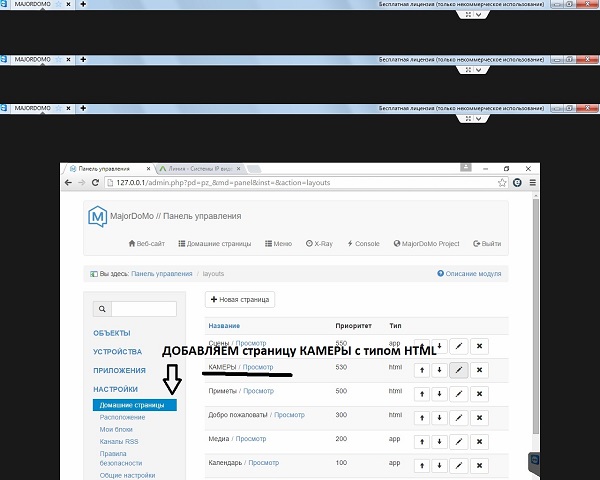
Task: Expand ОБЪЕКТЫ sidebar section
Action: pyautogui.click(x=112, y=333)
